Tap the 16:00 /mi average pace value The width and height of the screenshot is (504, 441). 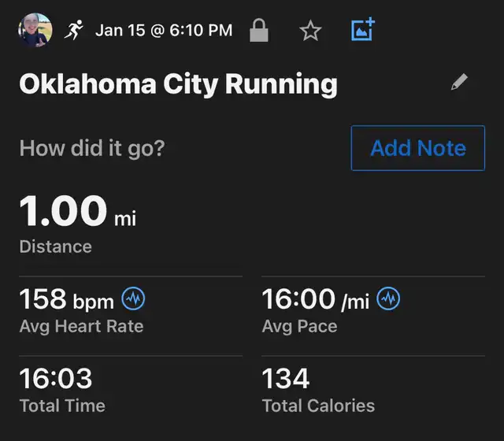[315, 299]
